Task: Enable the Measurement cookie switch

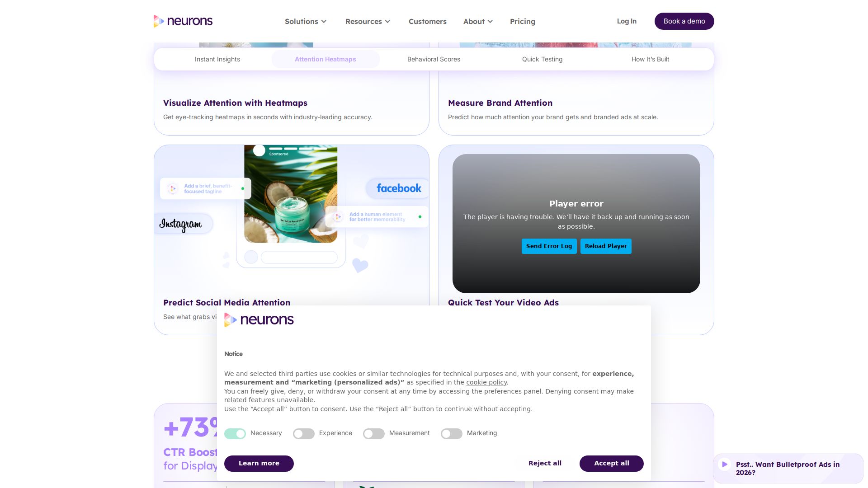Action: tap(374, 434)
